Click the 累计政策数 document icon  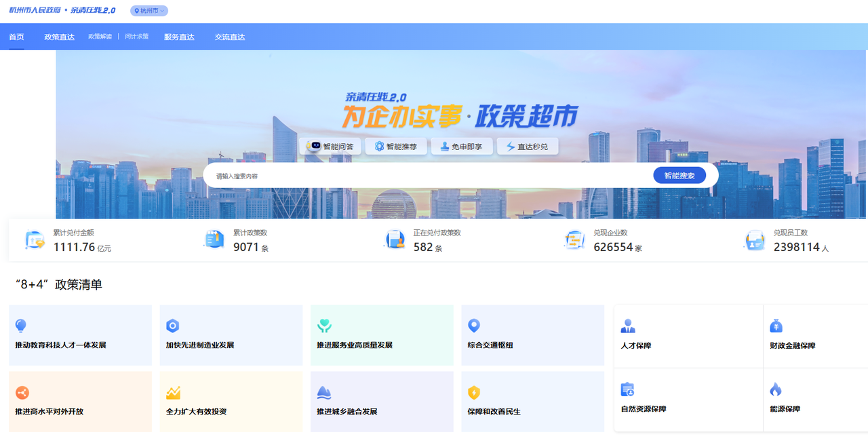pos(214,240)
